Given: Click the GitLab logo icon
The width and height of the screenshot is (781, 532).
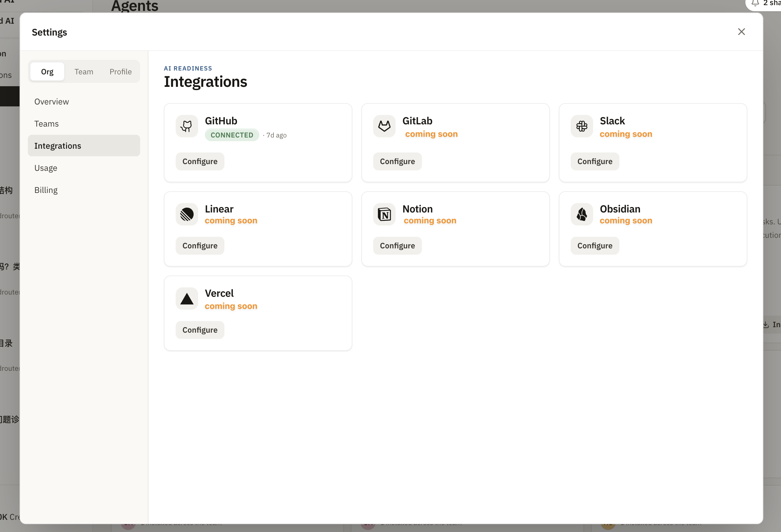Looking at the screenshot, I should [x=384, y=126].
